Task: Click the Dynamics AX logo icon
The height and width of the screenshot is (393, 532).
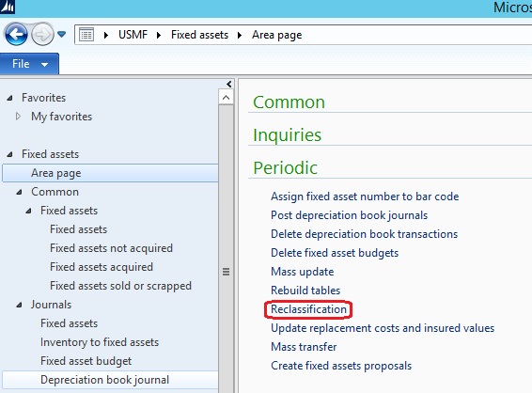Action: (x=8, y=7)
